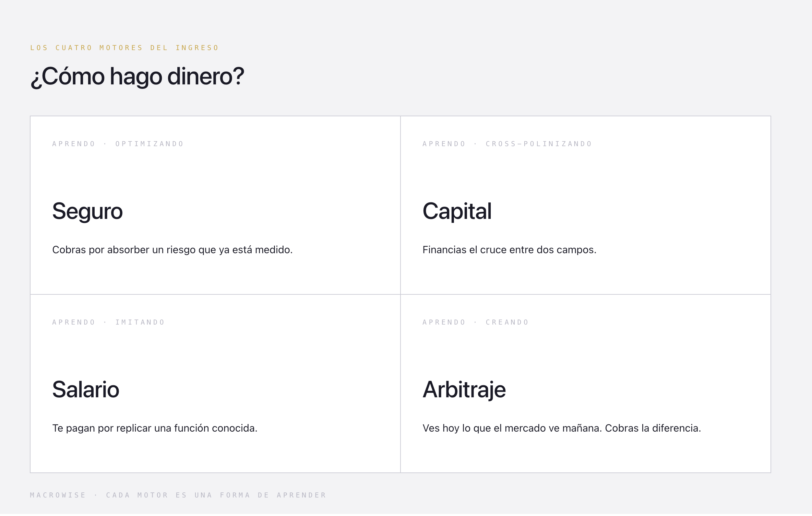The image size is (812, 516).
Task: Open the Seguro card title
Action: [x=87, y=211]
